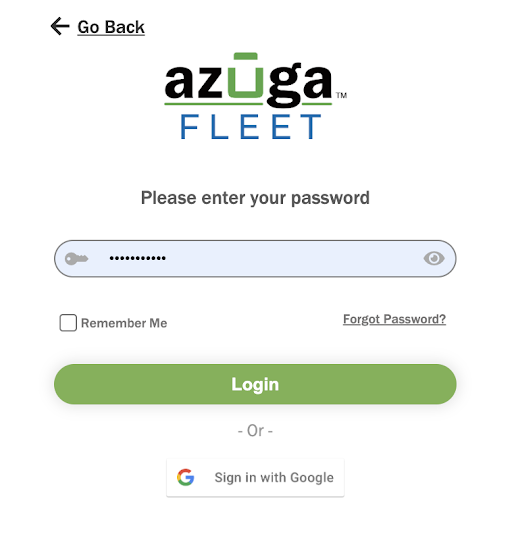The image size is (512, 547).
Task: Submit with the green Login button
Action: coord(255,384)
